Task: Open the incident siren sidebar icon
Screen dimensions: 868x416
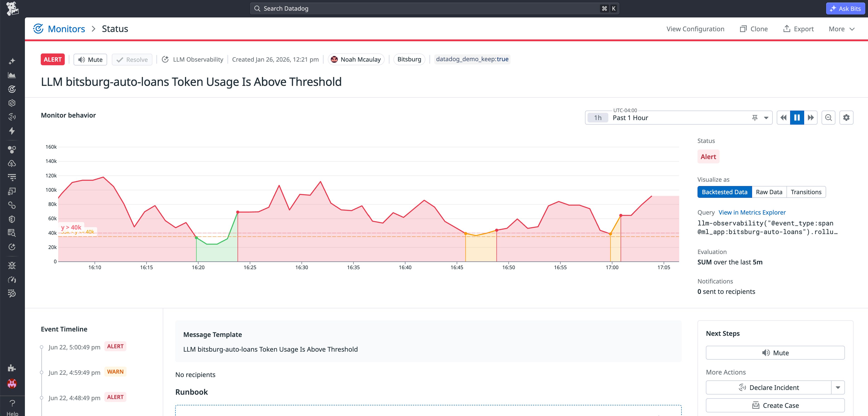Action: (x=12, y=117)
